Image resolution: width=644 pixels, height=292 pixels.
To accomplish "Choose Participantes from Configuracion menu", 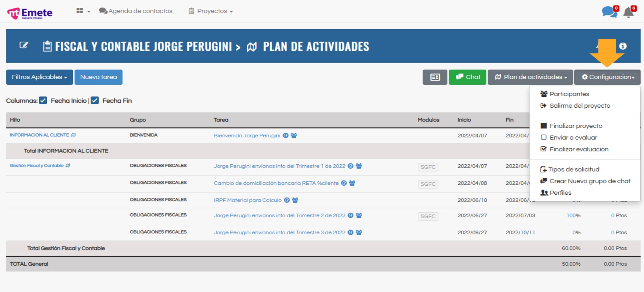I will tap(569, 94).
